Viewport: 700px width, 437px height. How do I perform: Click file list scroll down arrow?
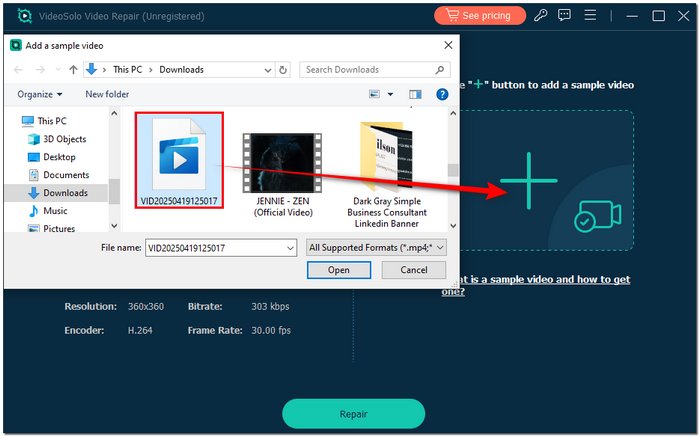click(453, 226)
